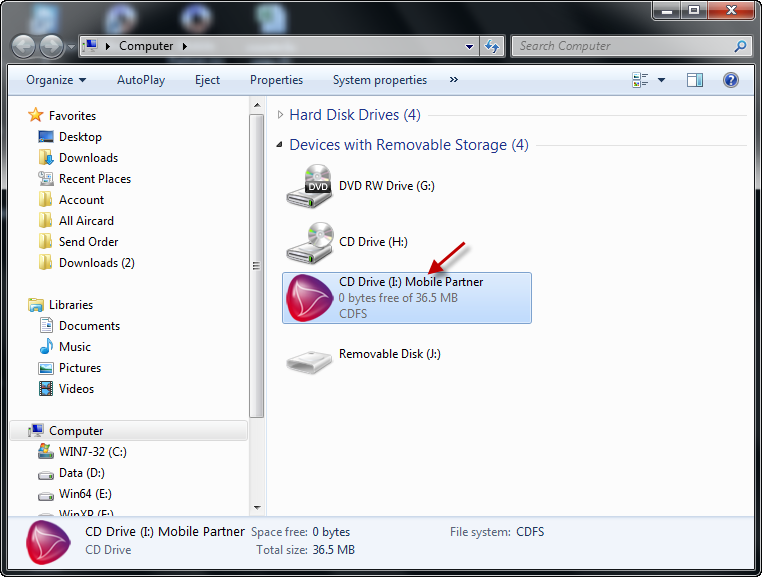
Task: Open Desktop in Favorites
Action: pos(80,137)
